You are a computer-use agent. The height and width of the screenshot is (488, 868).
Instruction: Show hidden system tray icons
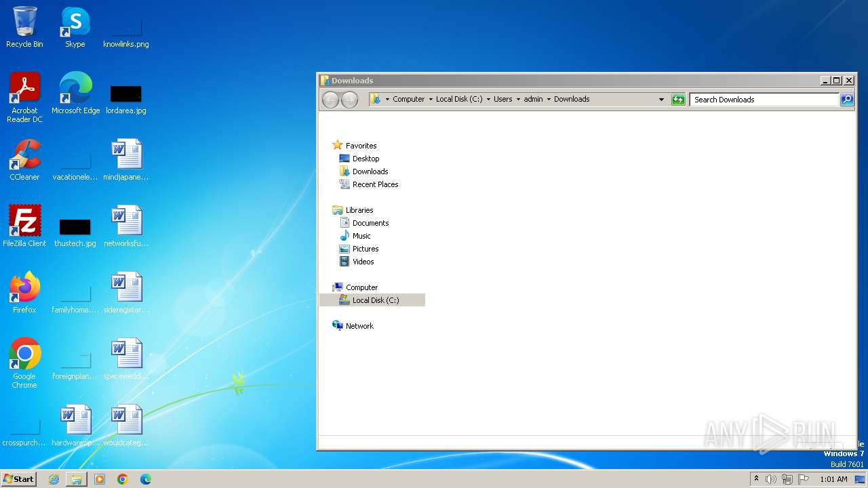[756, 479]
